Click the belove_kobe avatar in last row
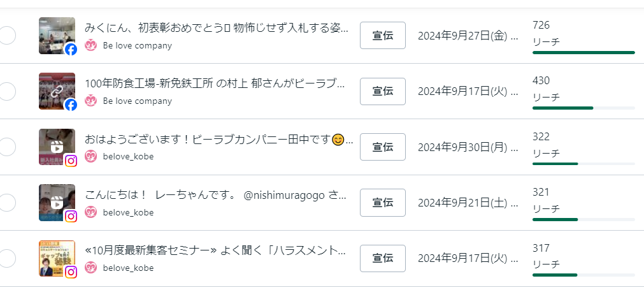Viewport: 644px width, 290px height. [x=90, y=268]
